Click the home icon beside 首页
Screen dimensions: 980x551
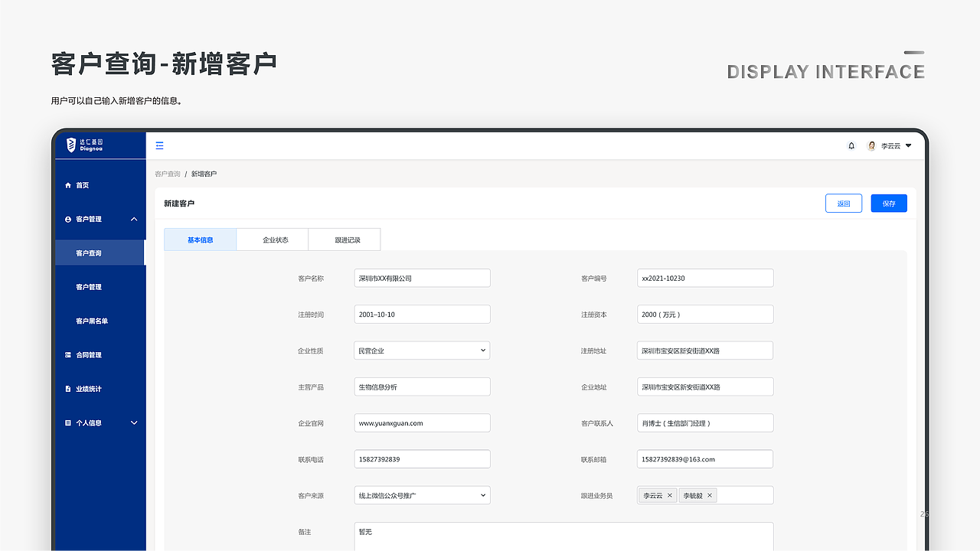[x=68, y=185]
